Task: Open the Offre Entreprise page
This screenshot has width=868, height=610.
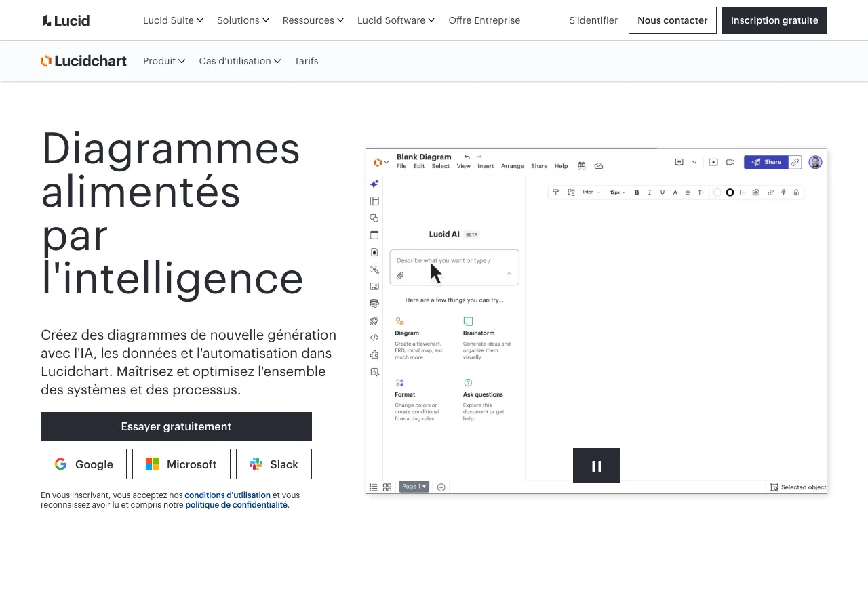Action: [x=484, y=20]
